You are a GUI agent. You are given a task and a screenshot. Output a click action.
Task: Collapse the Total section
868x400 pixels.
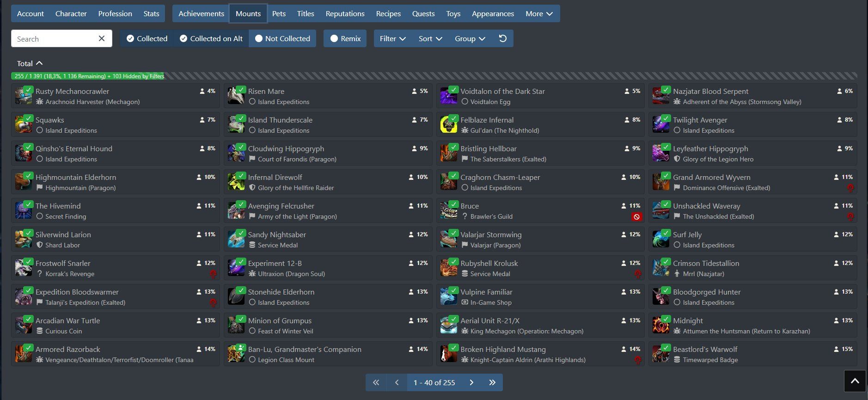click(x=30, y=63)
